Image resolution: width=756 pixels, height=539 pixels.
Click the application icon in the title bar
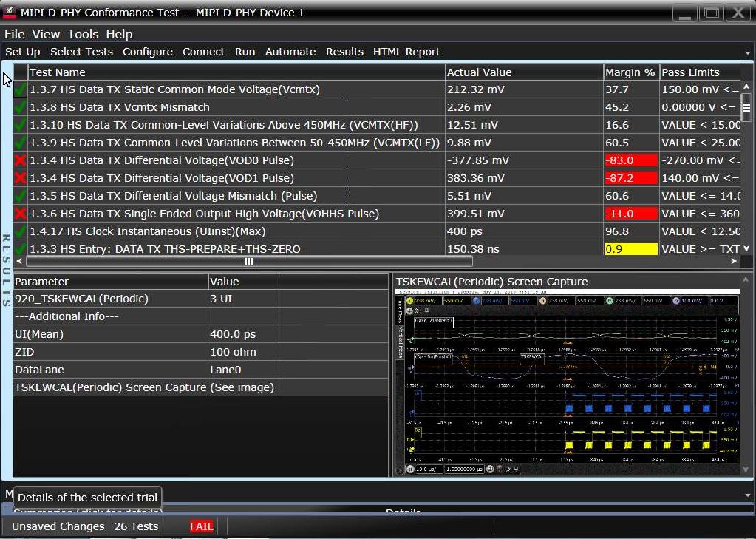pyautogui.click(x=10, y=13)
